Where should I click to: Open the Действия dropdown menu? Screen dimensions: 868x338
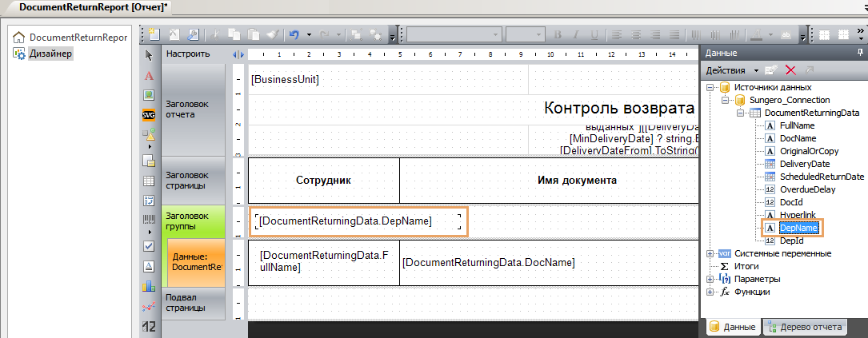[731, 70]
